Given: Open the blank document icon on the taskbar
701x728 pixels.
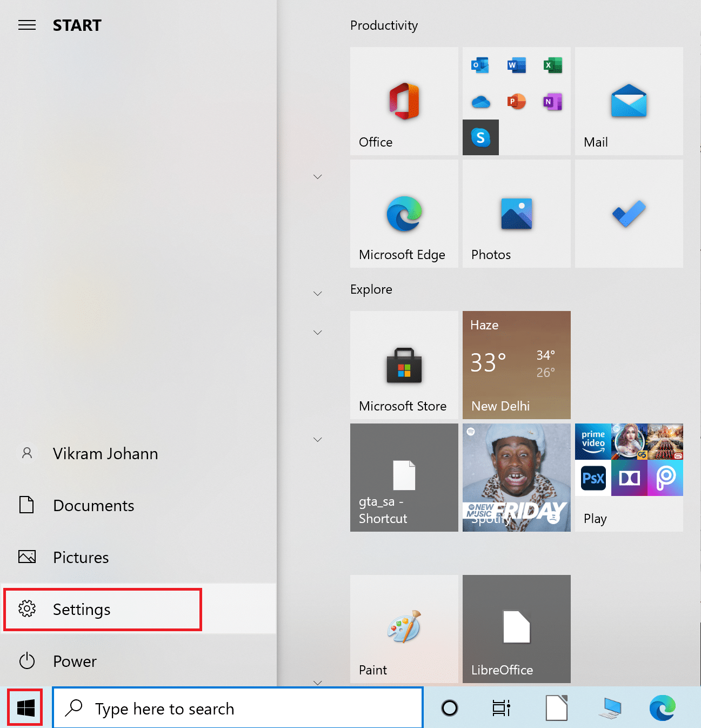Looking at the screenshot, I should [x=557, y=708].
